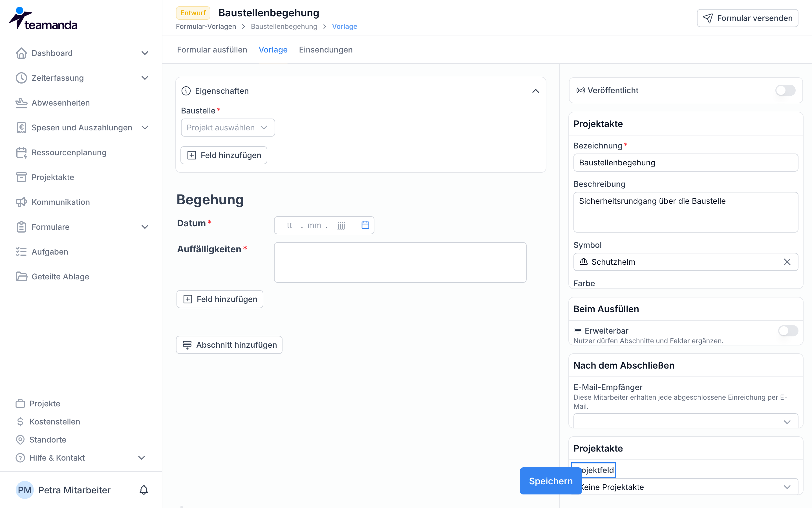Click Baustellenbegehung breadcrumb link
812x508 pixels.
284,26
